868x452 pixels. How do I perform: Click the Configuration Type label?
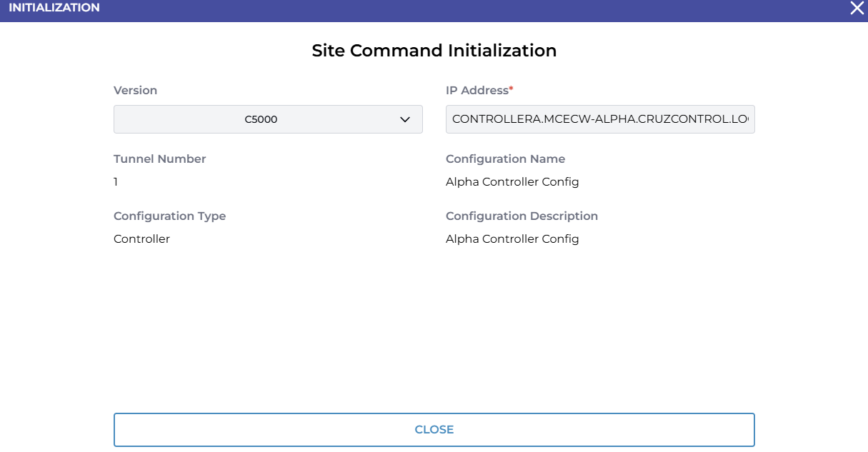tap(169, 216)
